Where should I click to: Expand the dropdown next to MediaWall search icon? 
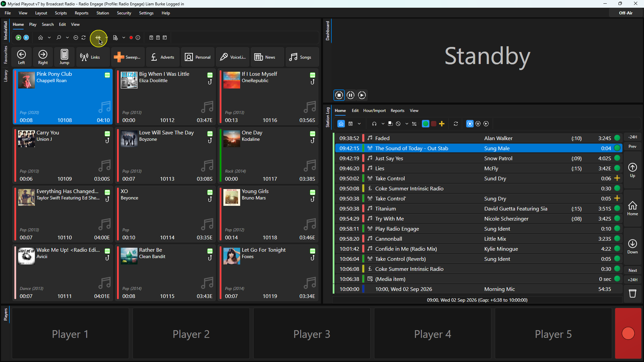(x=67, y=38)
